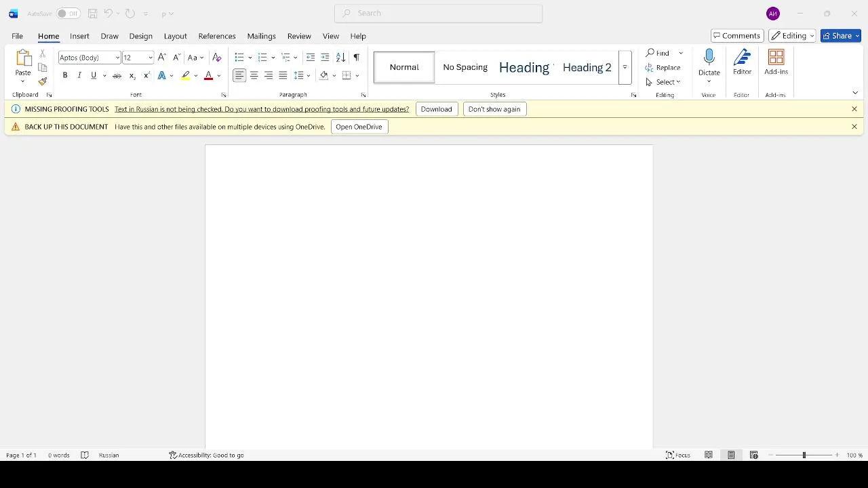Select the Format Painter brush
Image resolution: width=868 pixels, height=488 pixels.
[43, 81]
